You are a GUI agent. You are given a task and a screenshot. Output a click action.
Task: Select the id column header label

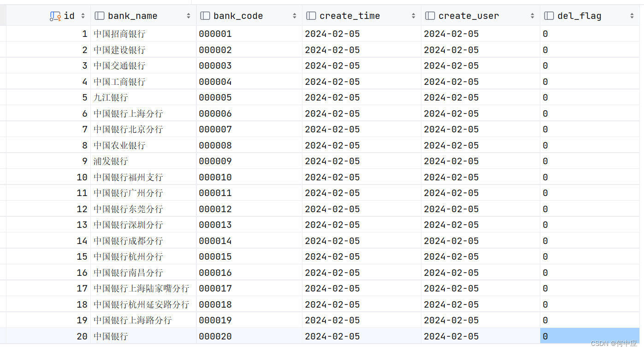click(x=69, y=16)
